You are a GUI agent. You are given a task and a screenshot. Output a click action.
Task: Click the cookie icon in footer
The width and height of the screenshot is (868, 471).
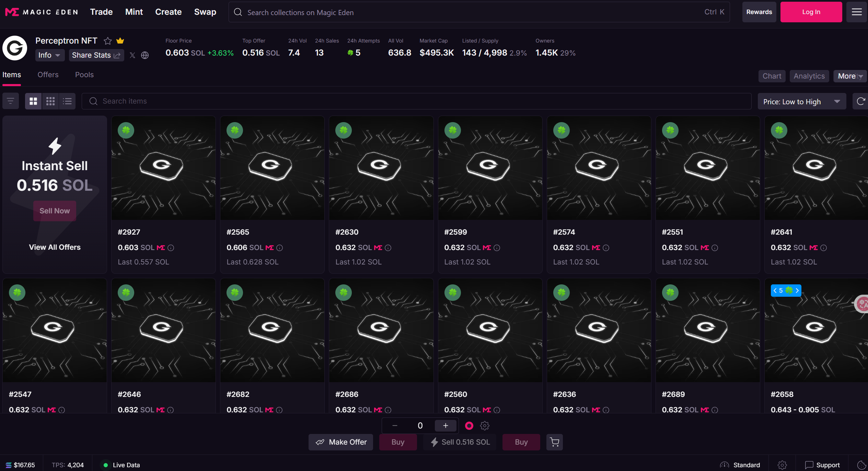coord(862,465)
